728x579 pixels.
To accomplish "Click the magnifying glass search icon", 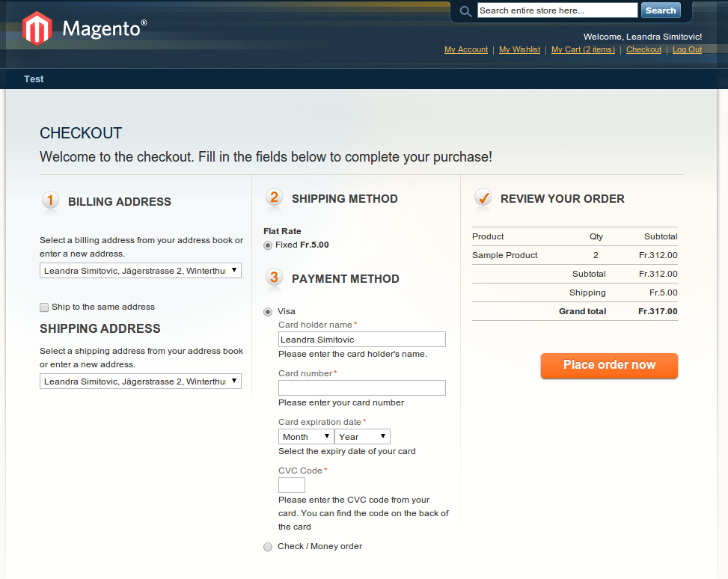I will (465, 11).
